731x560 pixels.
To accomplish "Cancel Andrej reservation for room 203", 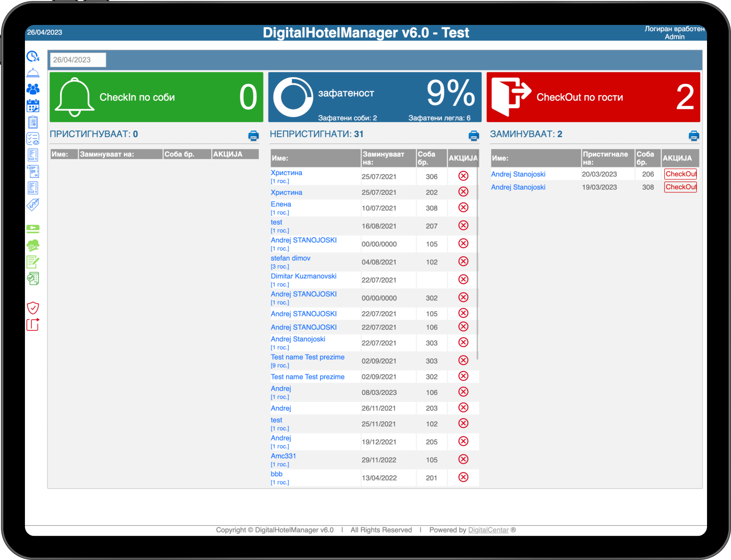I will point(463,407).
